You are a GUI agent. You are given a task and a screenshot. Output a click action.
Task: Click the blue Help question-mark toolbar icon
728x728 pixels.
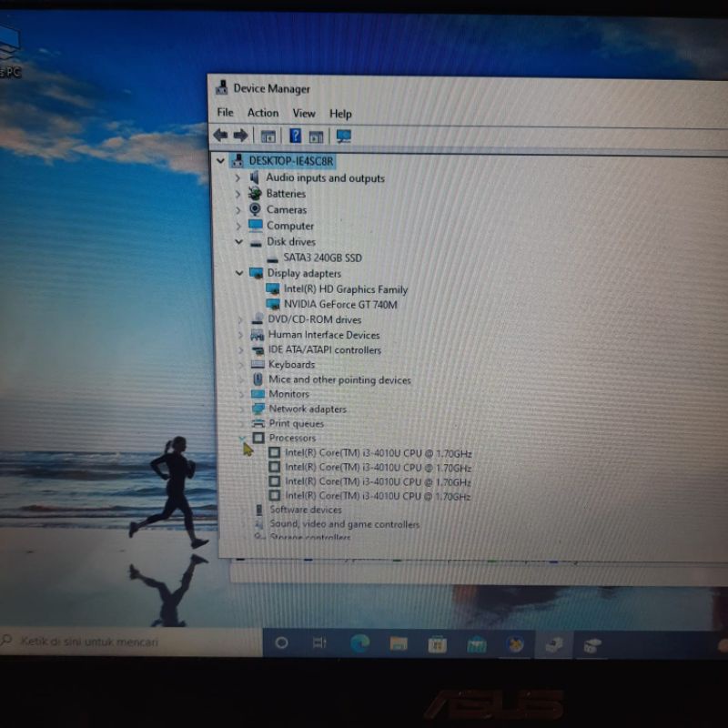click(x=295, y=136)
